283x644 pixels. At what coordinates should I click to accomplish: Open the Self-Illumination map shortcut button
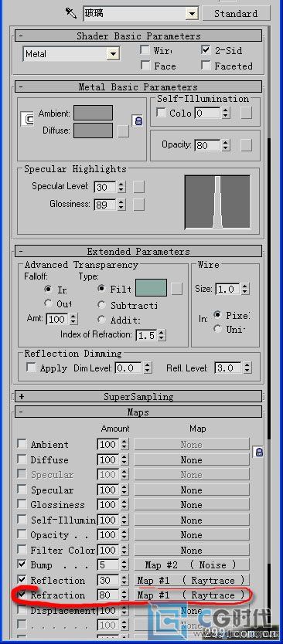[x=247, y=113]
